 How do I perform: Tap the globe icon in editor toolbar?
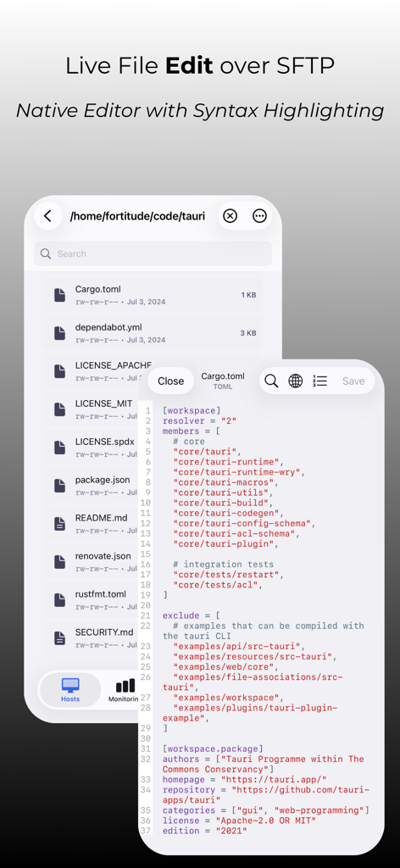coord(296,381)
